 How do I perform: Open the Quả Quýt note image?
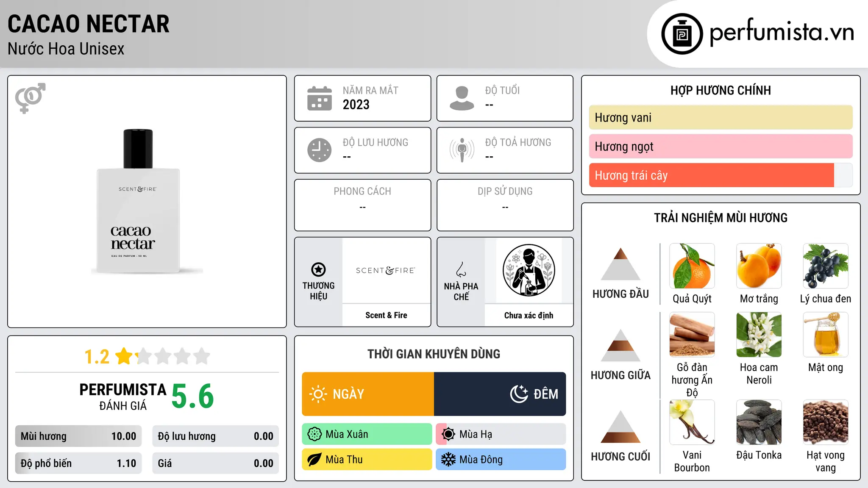(692, 266)
